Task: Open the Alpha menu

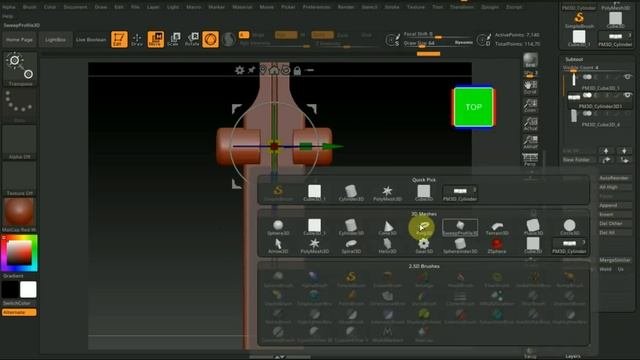Action: tap(9, 7)
